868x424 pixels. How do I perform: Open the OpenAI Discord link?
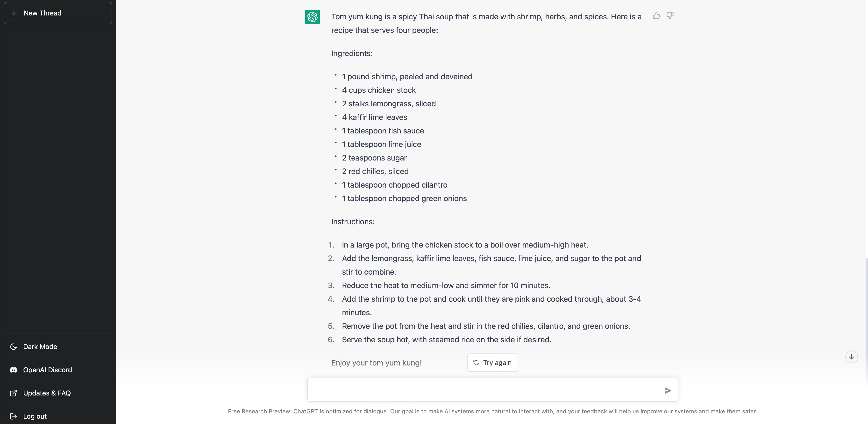48,370
